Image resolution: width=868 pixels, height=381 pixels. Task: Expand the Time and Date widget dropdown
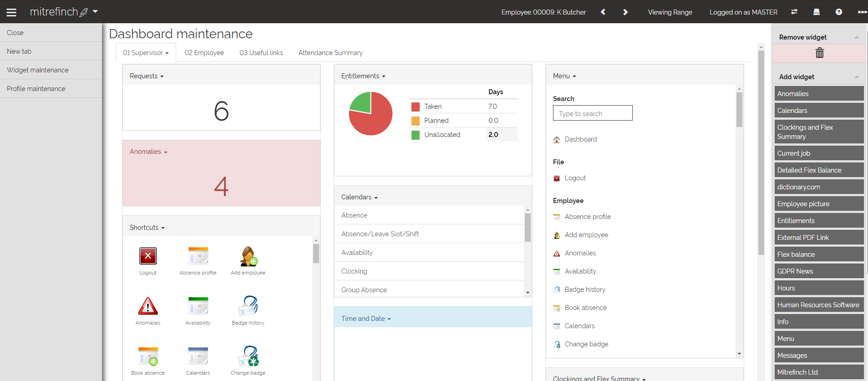point(389,319)
